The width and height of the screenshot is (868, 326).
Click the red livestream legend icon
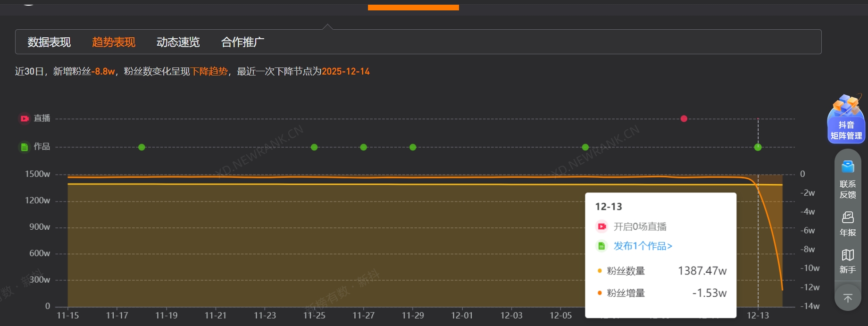point(25,118)
